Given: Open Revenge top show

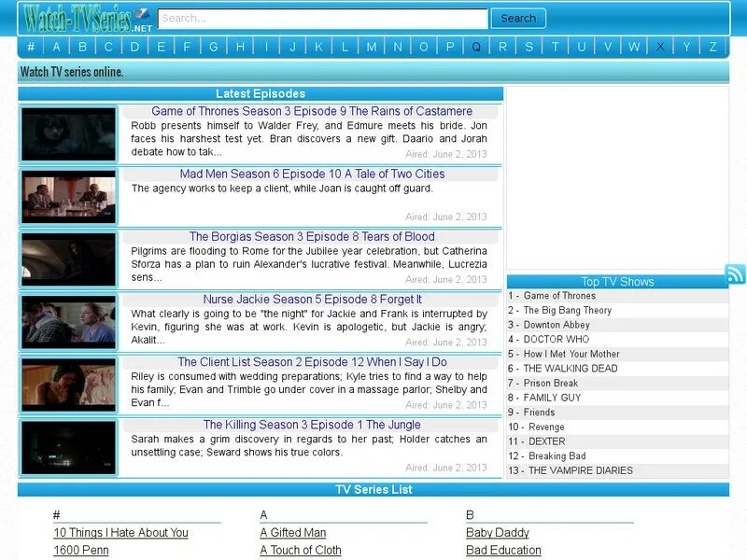Looking at the screenshot, I should point(546,427).
